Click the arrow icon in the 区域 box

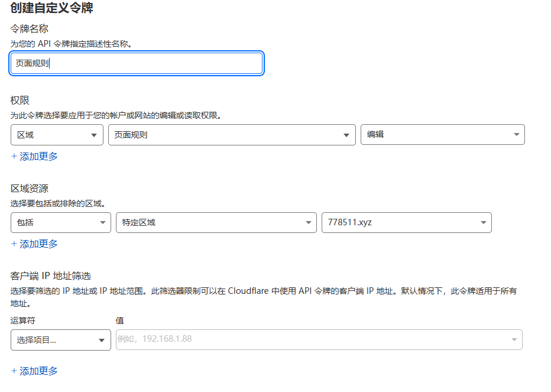tap(94, 135)
